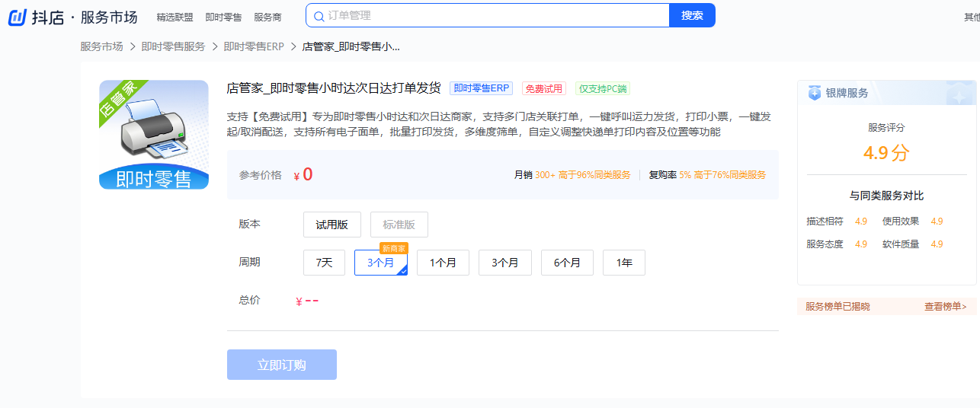Click the 银牌服务 heading
Image resolution: width=980 pixels, height=408 pixels.
coord(847,93)
